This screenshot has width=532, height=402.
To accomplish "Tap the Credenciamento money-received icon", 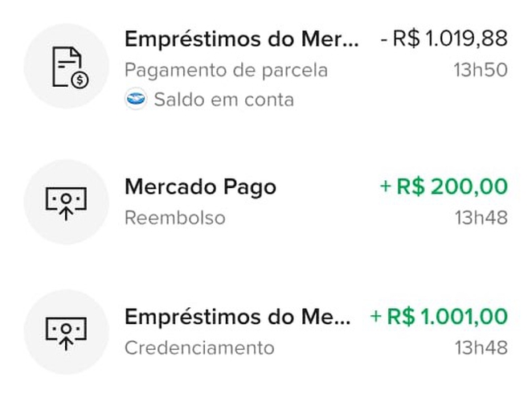I will (x=67, y=332).
